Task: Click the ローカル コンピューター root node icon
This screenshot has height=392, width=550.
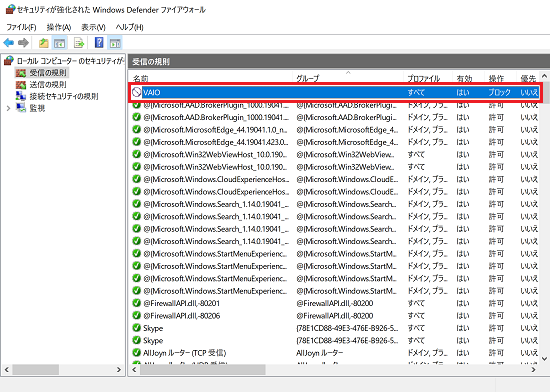Action: coord(9,61)
